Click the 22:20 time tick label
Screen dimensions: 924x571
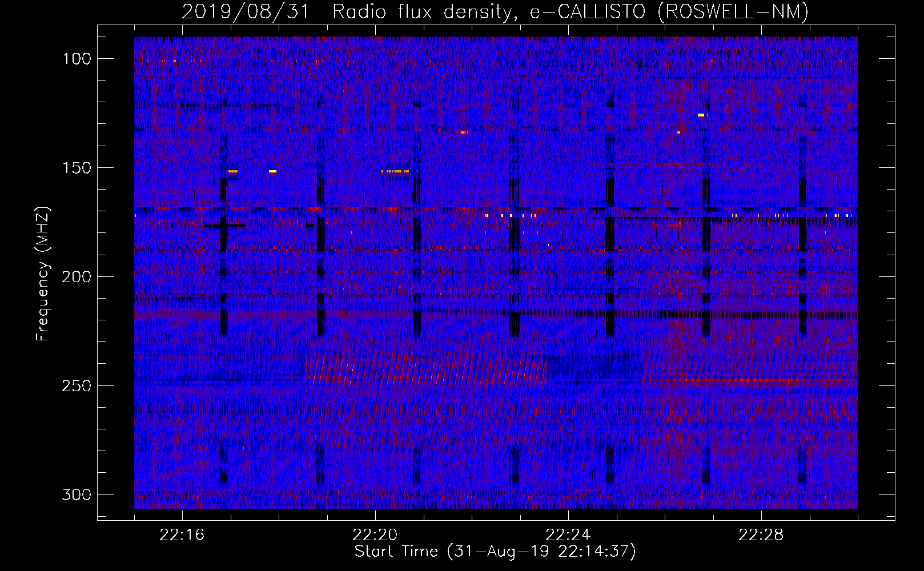[375, 535]
